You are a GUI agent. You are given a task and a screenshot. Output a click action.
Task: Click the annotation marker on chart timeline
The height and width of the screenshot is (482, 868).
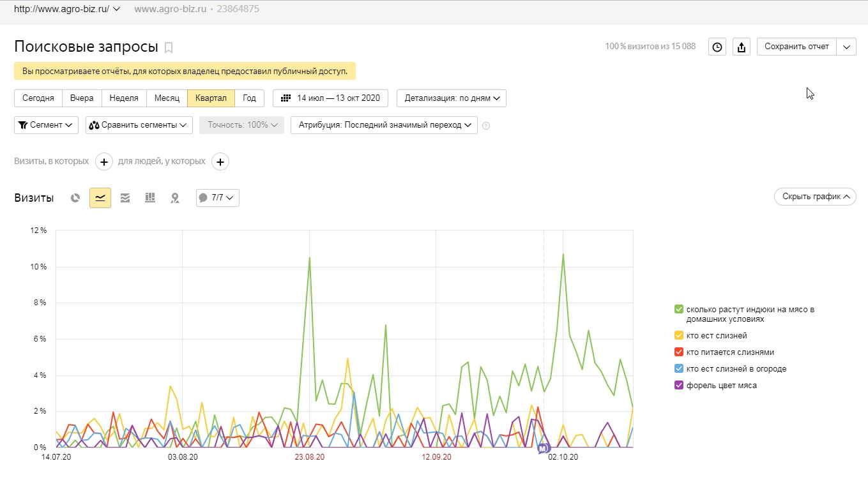pyautogui.click(x=543, y=448)
